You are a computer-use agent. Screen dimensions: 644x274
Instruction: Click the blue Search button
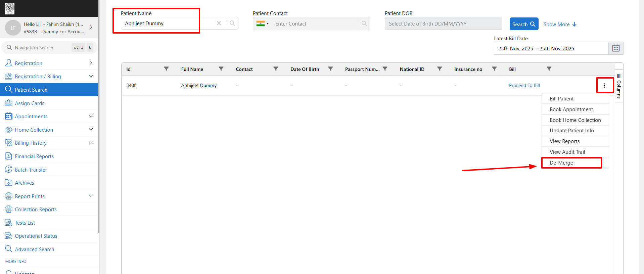[x=524, y=24]
